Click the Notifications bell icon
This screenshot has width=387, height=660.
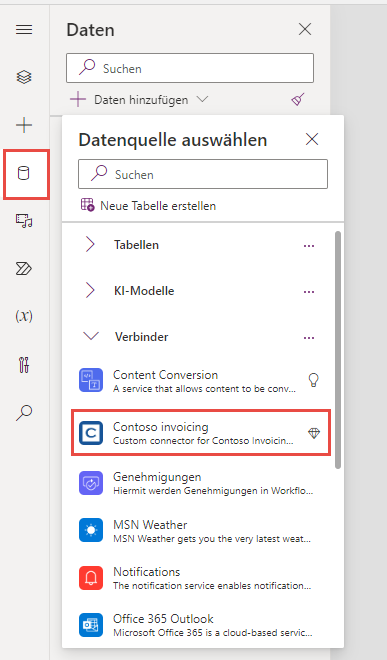pyautogui.click(x=91, y=578)
